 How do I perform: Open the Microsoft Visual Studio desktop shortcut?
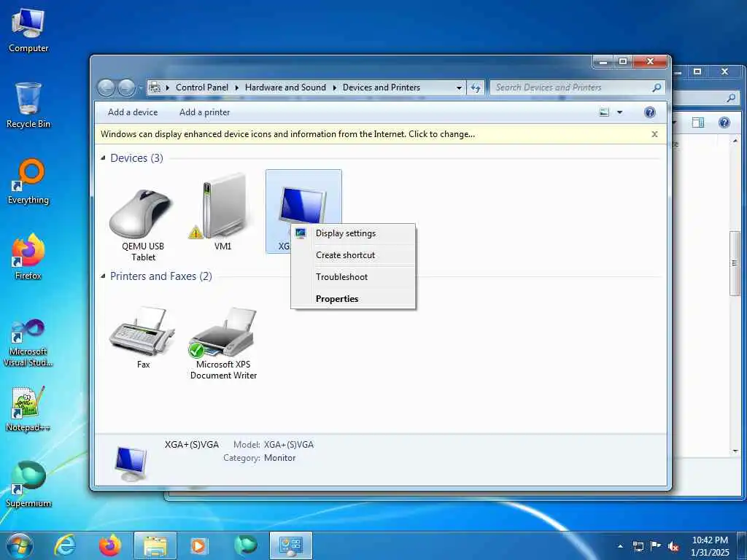[x=28, y=343]
